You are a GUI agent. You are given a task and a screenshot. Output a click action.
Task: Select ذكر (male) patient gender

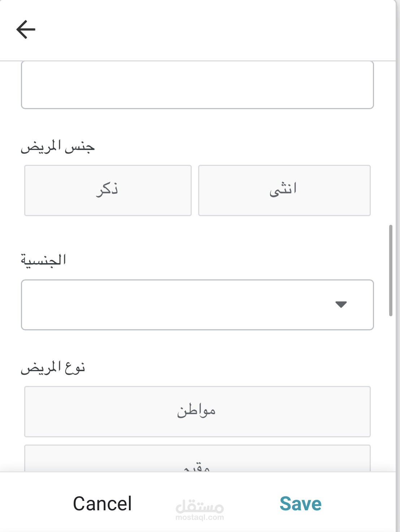point(108,190)
